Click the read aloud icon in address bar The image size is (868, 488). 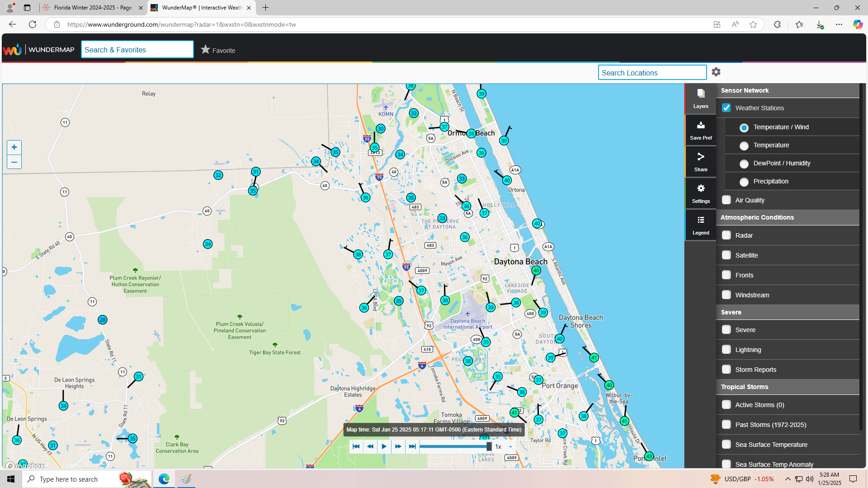coord(735,24)
